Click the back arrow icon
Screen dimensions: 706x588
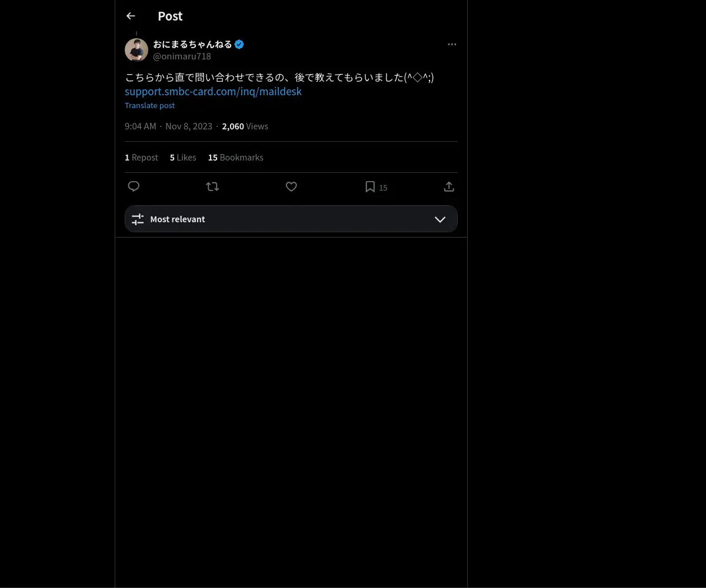(x=131, y=16)
